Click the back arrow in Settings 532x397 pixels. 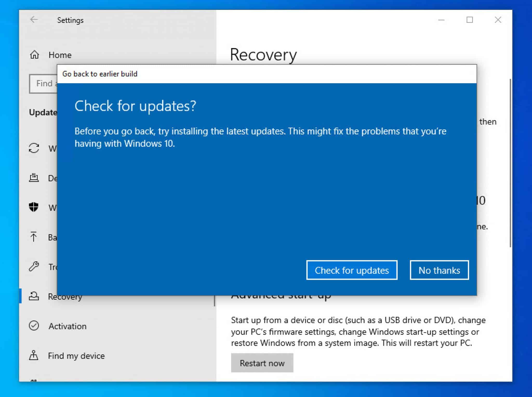pyautogui.click(x=34, y=20)
